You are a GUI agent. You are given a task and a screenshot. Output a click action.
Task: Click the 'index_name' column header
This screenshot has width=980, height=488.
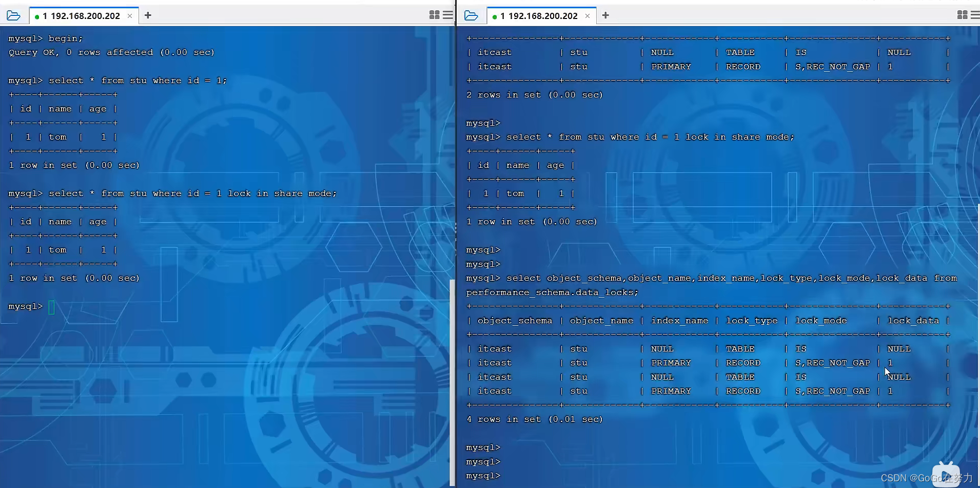tap(679, 321)
